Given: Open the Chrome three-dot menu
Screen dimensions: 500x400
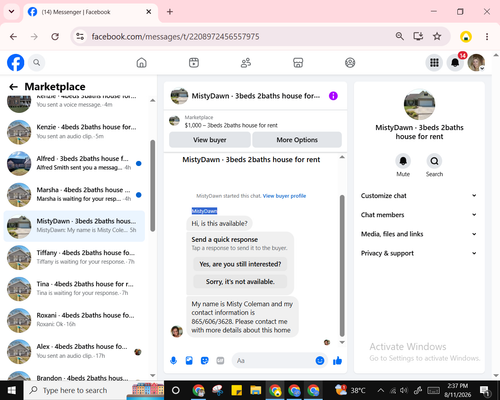Looking at the screenshot, I should (x=487, y=37).
